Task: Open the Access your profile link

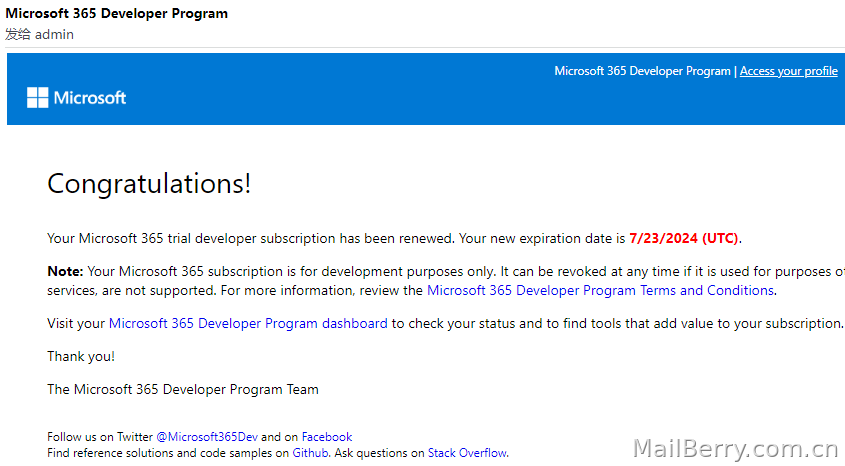Action: (788, 71)
